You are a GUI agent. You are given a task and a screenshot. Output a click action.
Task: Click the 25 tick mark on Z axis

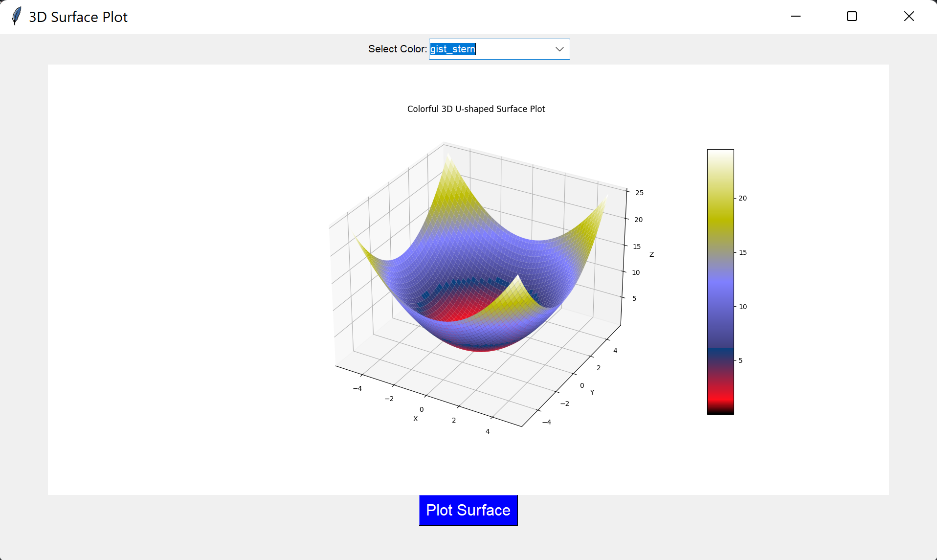pyautogui.click(x=639, y=193)
